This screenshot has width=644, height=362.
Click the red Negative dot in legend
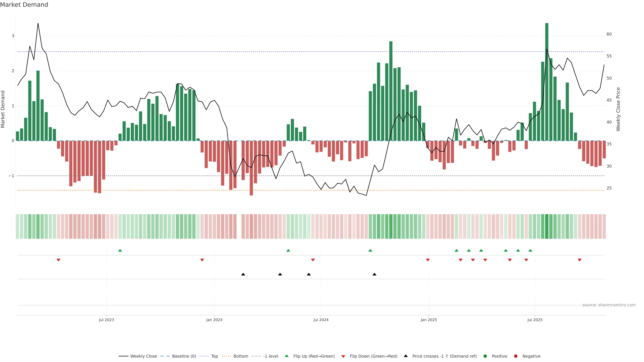516,356
